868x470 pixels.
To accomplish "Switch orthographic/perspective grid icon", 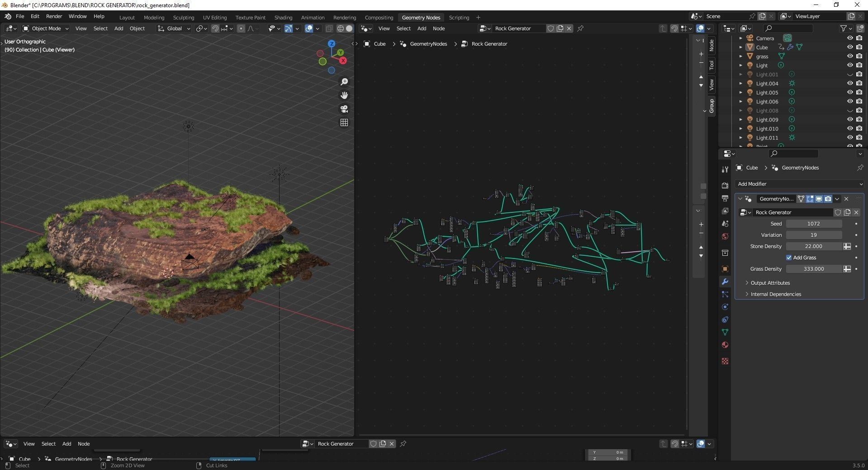I will [x=344, y=122].
